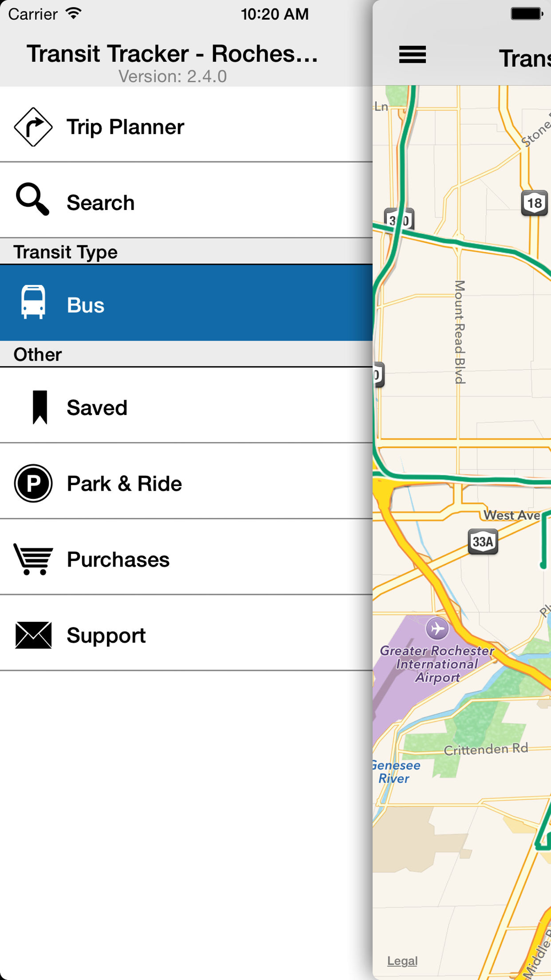The height and width of the screenshot is (980, 551).
Task: Tap the Greater Rochester International Airport marker
Action: point(437,628)
